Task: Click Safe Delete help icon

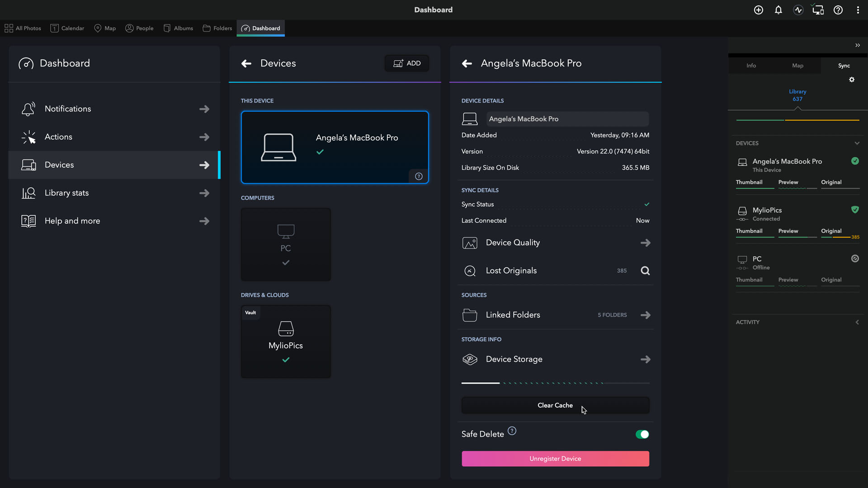Action: coord(512,431)
